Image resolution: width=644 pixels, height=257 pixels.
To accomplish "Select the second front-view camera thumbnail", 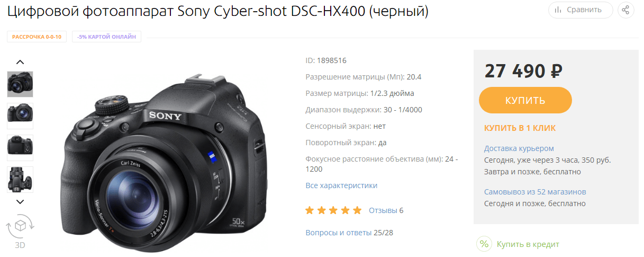I will pyautogui.click(x=20, y=116).
